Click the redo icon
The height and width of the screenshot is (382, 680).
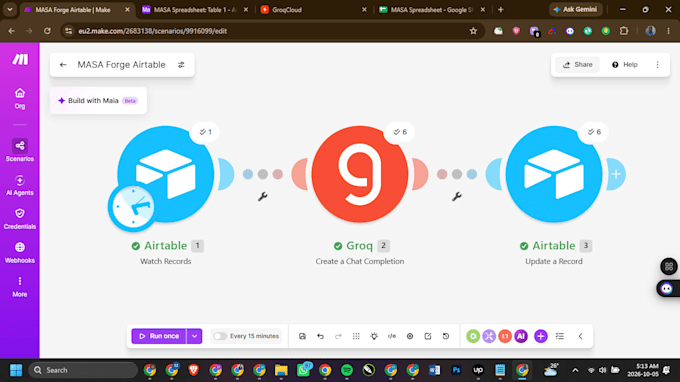click(338, 336)
